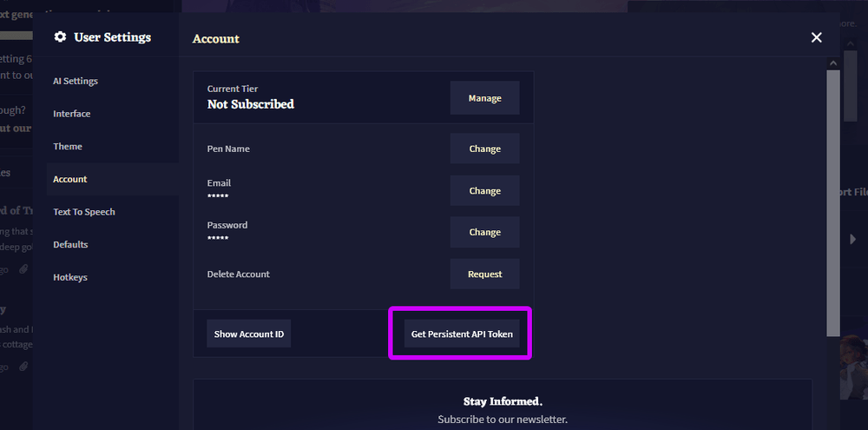Request account deletion via Request button
The image size is (868, 430).
pos(484,274)
